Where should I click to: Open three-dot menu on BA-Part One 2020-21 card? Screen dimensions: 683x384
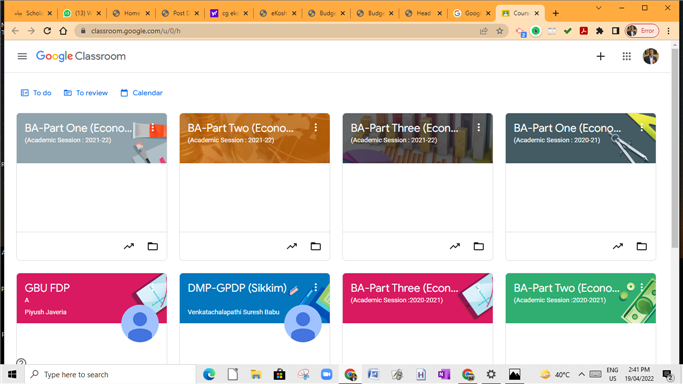642,128
